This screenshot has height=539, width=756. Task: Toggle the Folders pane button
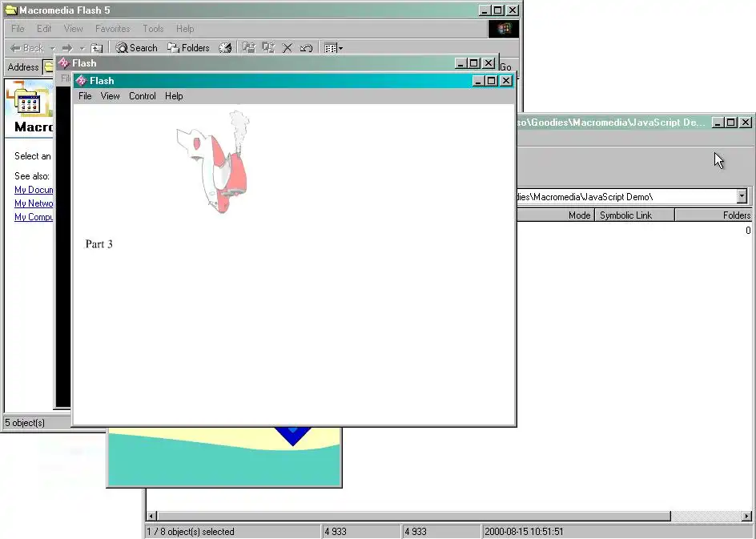188,48
